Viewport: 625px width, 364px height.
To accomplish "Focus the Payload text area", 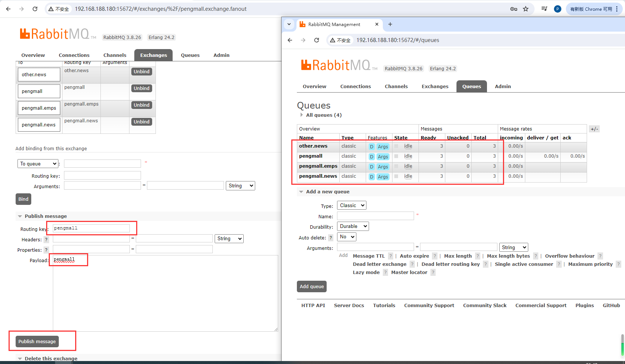I will tap(165, 293).
